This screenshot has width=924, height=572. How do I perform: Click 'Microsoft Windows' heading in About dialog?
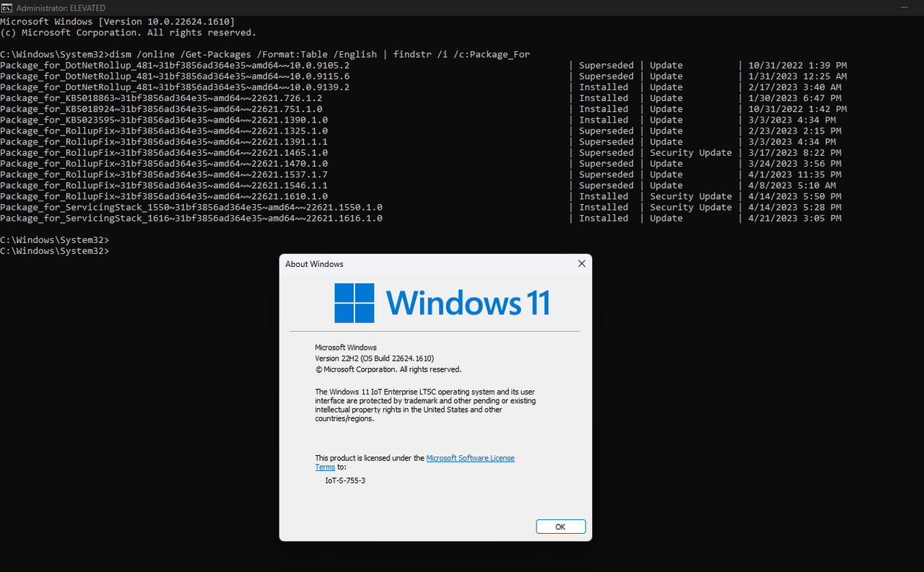click(x=346, y=348)
